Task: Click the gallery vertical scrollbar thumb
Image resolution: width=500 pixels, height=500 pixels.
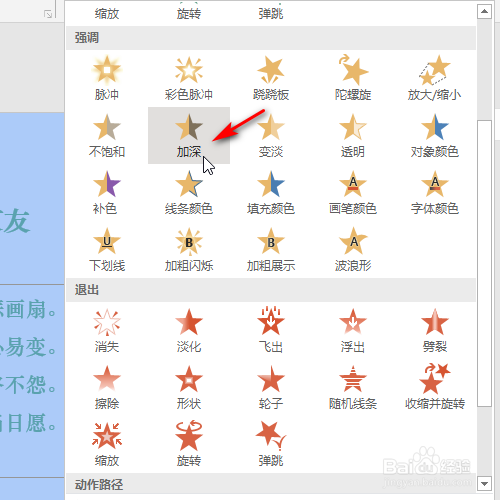Action: (484, 263)
